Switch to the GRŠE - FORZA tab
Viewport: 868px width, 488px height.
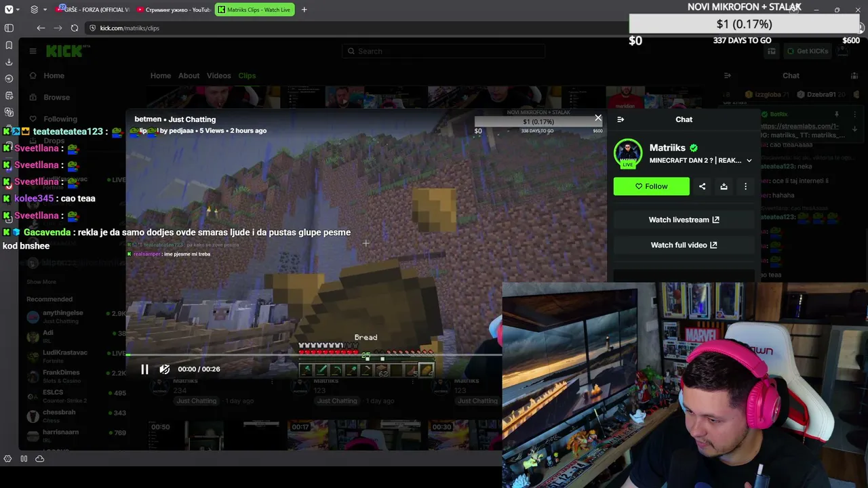(94, 9)
